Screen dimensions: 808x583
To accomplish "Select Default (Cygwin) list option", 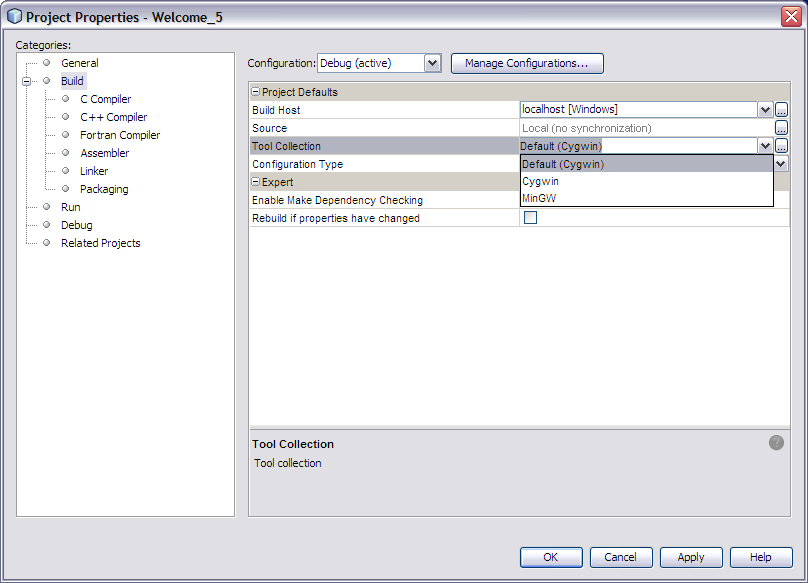I will pos(562,164).
